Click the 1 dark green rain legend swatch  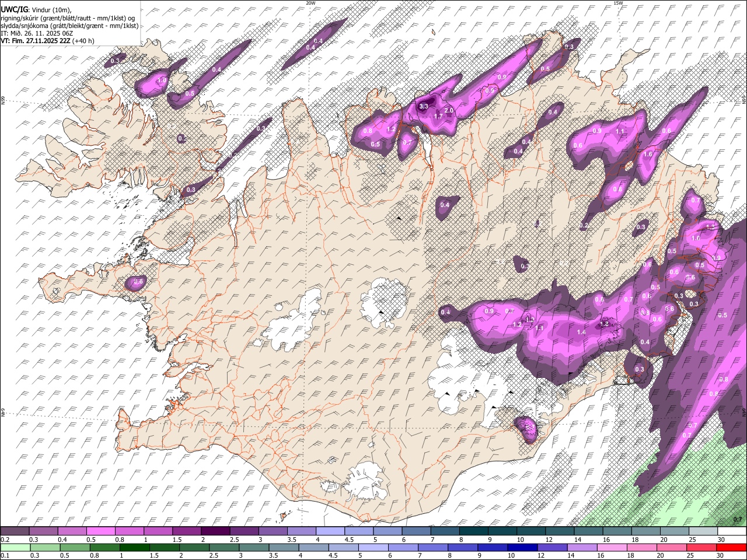(134, 547)
